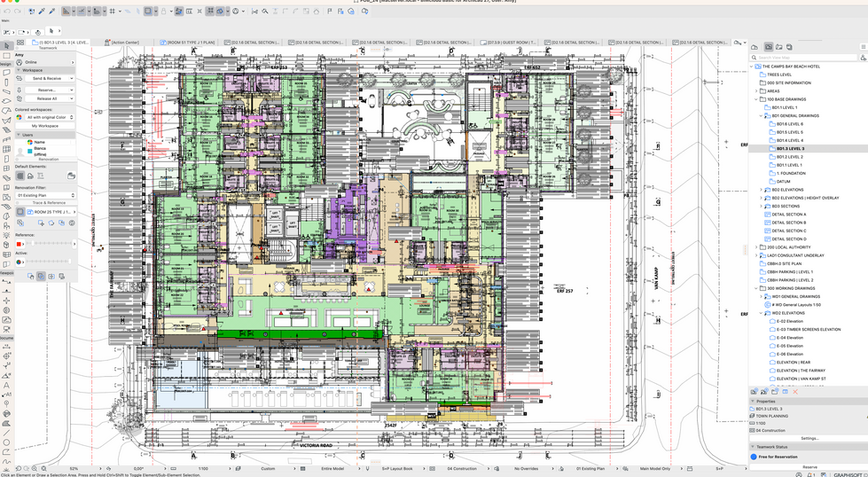Click the Undo arrow in the toolbar
The height and width of the screenshot is (477, 868).
(x=7, y=11)
